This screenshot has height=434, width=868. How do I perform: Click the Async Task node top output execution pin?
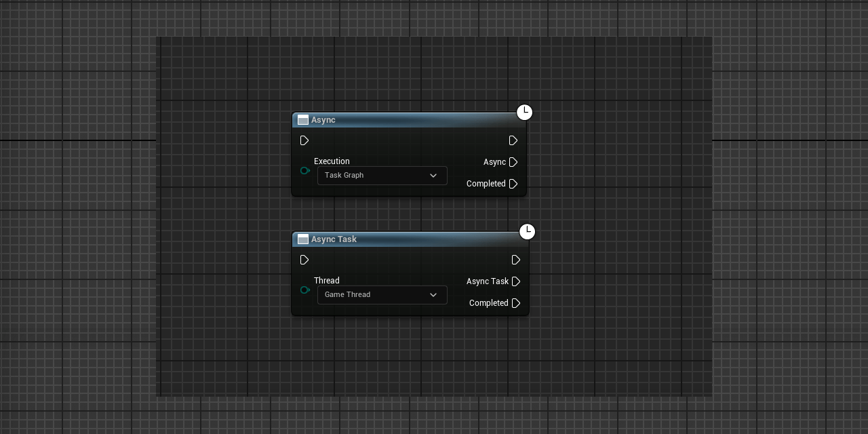[x=516, y=260]
